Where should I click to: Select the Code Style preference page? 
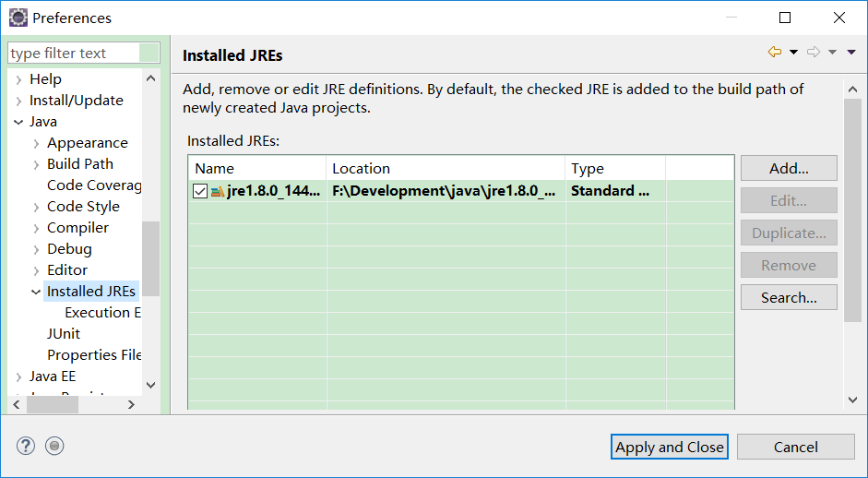(83, 207)
